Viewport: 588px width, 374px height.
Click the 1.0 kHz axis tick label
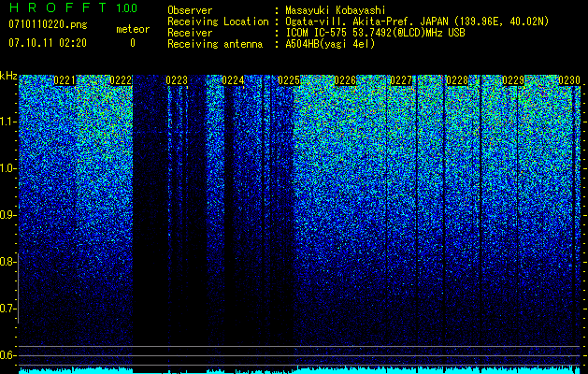[8, 169]
